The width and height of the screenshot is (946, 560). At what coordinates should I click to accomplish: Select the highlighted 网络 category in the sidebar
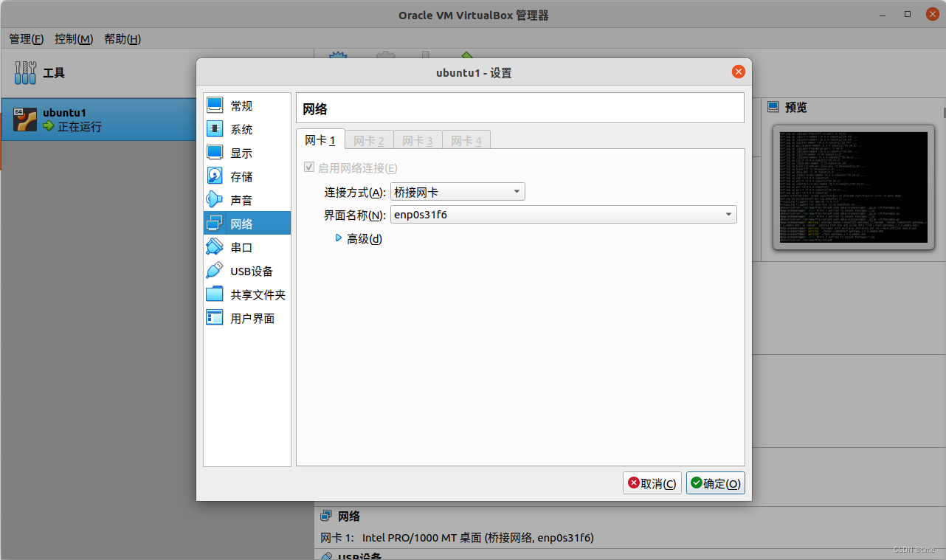coord(247,224)
